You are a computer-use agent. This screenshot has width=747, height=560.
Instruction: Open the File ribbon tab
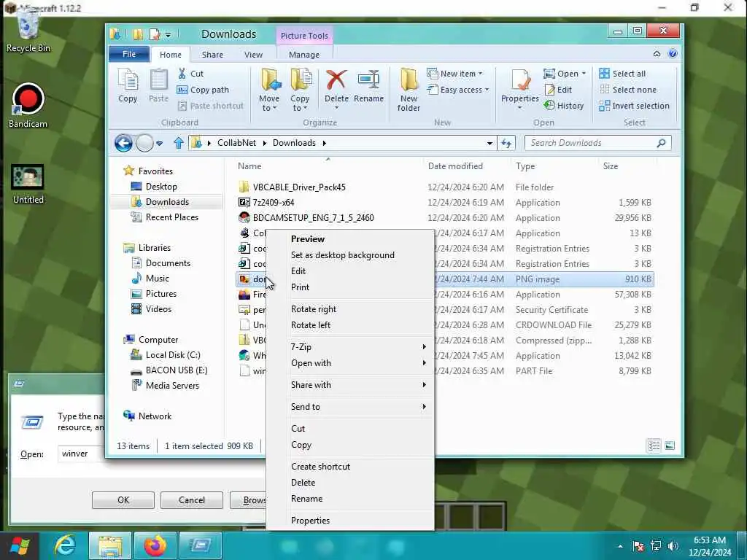click(x=129, y=54)
